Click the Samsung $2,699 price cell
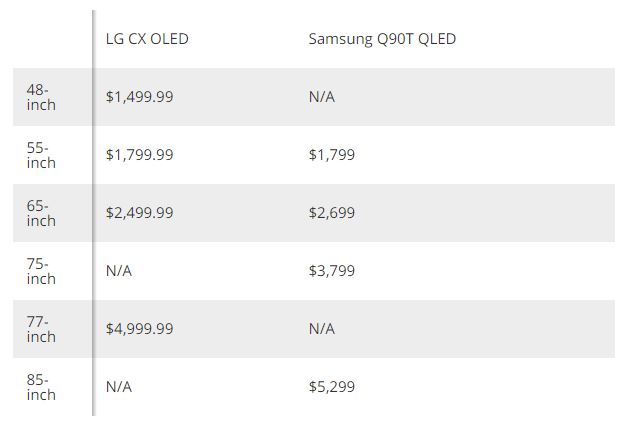 [332, 213]
